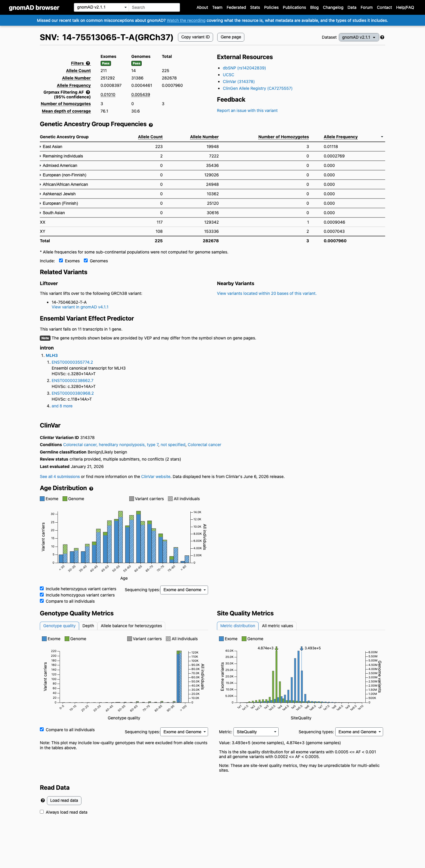
Task: Click the Filters help question icon
Action: click(88, 63)
